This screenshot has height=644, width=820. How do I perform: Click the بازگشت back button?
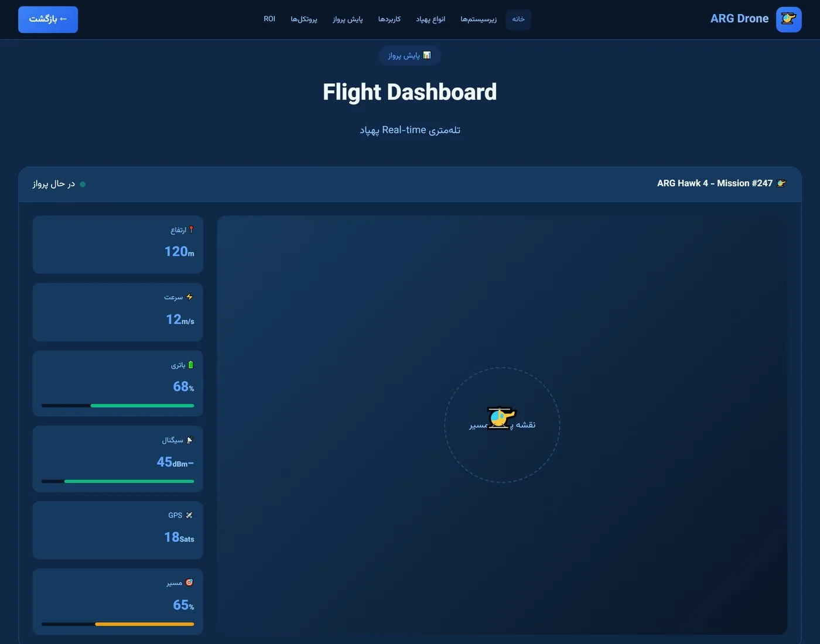(48, 19)
